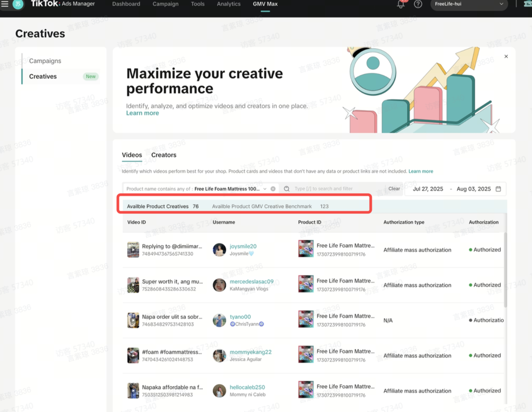
Task: Click the tyano00 avatar picture
Action: tap(219, 320)
